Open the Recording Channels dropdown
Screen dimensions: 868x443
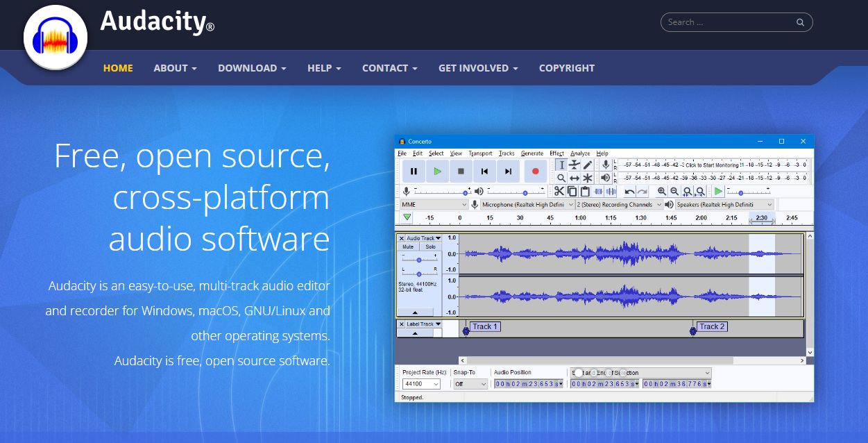coord(619,205)
